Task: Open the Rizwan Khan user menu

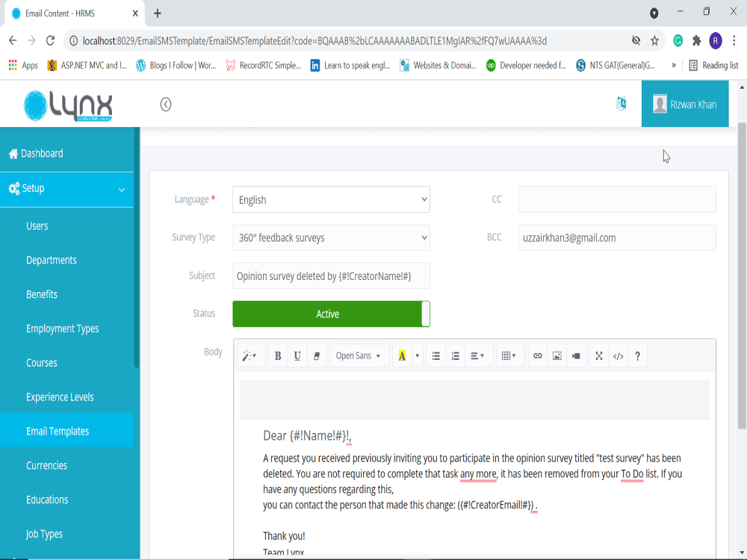Action: tap(684, 104)
